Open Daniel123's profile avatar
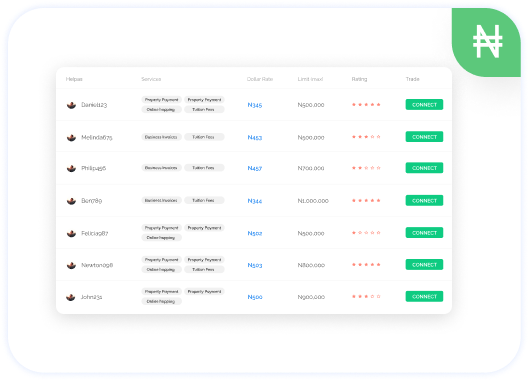 71,105
